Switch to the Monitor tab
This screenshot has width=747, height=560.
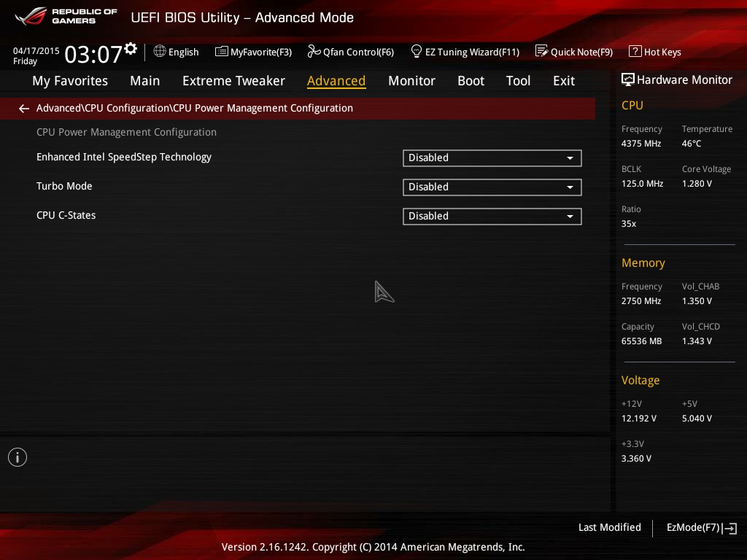(x=411, y=81)
